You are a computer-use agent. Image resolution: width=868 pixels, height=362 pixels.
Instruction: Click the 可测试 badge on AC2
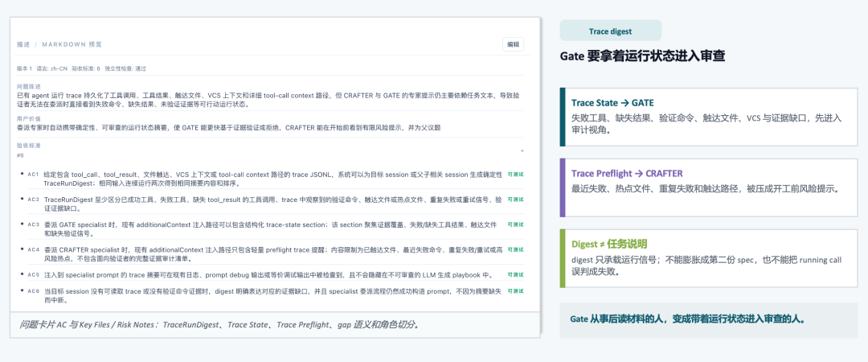coord(515,199)
